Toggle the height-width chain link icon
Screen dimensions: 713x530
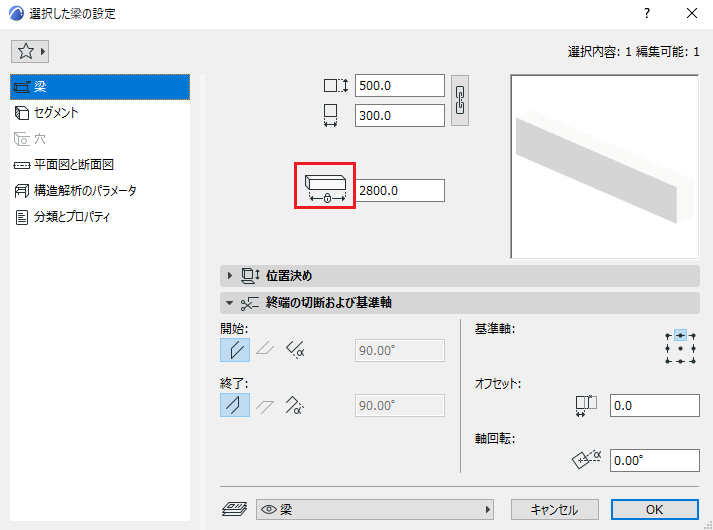pyautogui.click(x=460, y=100)
